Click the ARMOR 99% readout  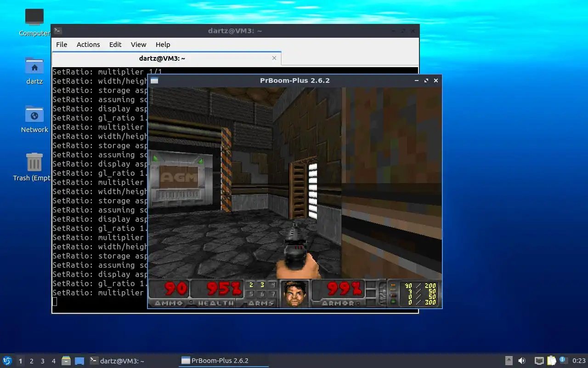(x=345, y=289)
